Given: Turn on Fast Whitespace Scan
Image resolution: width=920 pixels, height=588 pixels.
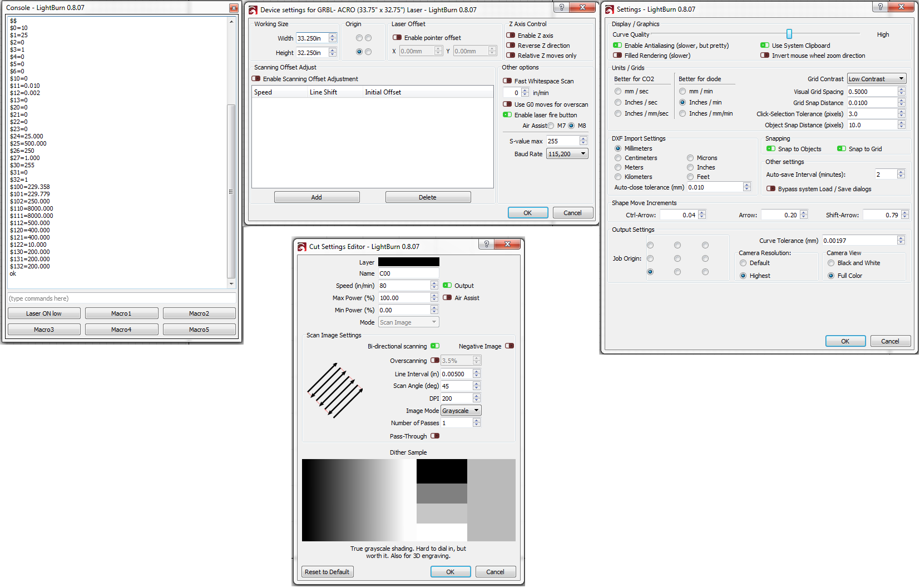Looking at the screenshot, I should (507, 81).
